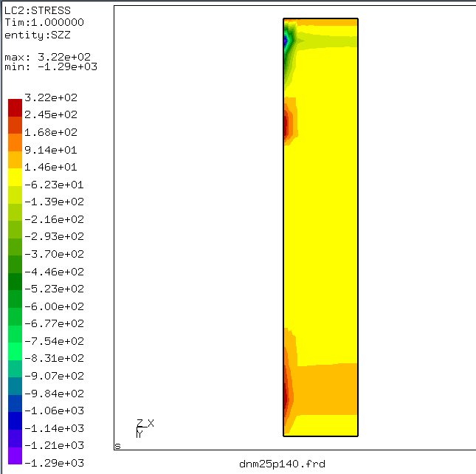
Task: Click the blue compressive stress spot at top
Action: pyautogui.click(x=286, y=40)
